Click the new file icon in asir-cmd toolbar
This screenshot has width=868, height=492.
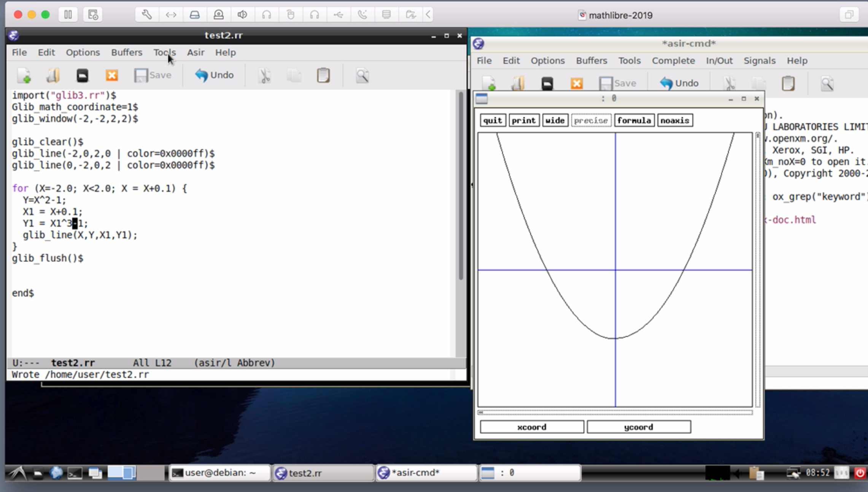[x=489, y=83]
